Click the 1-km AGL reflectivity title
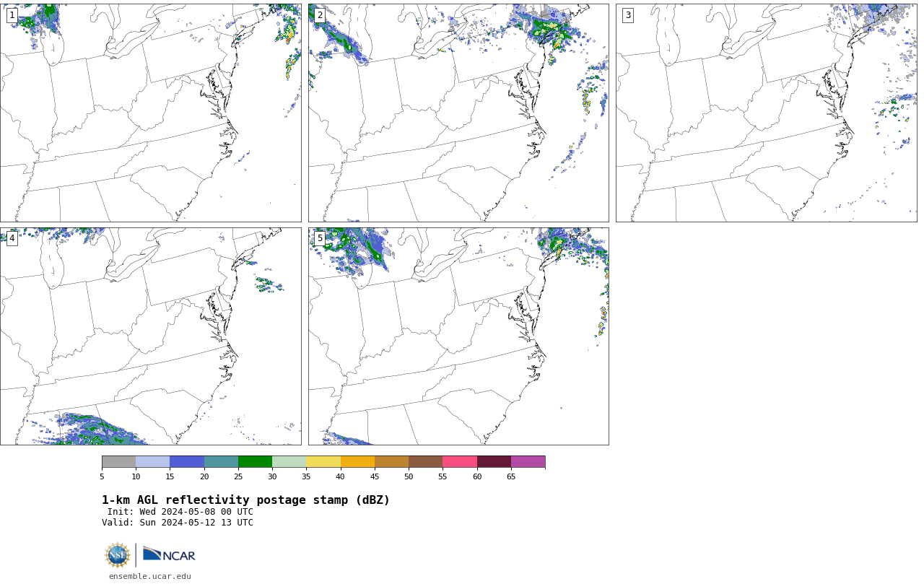Image resolution: width=924 pixels, height=584 pixels. [245, 500]
